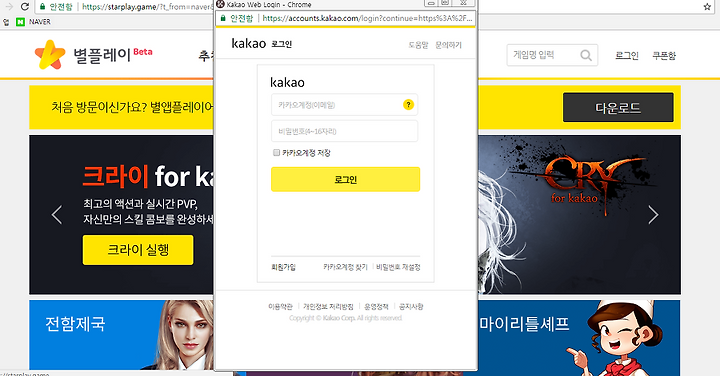This screenshot has height=376, width=720.
Task: Open 쿠폰함 in Starplay header
Action: [664, 56]
